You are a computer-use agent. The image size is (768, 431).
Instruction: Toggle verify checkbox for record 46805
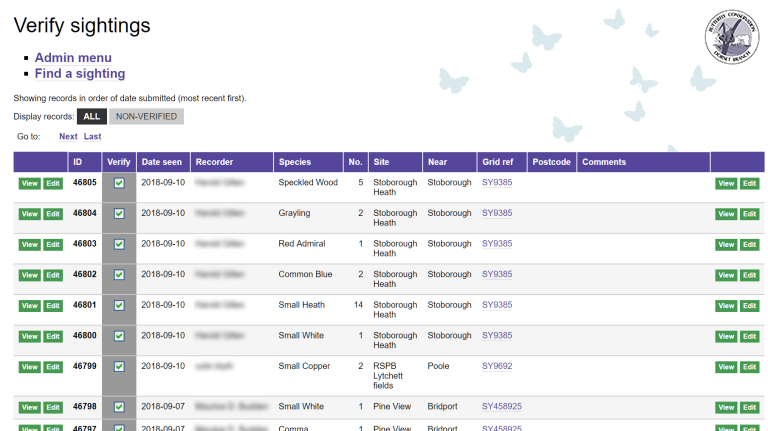(119, 183)
